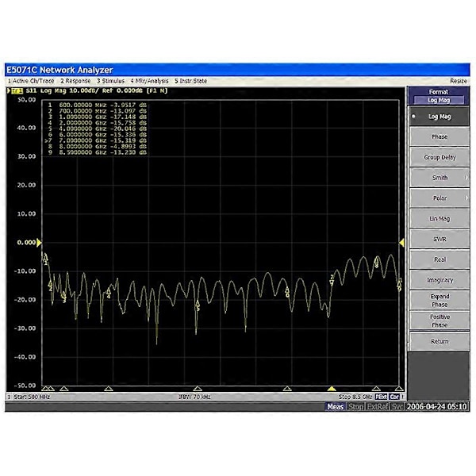This screenshot has width=476, height=476.
Task: Select marker 1 on the trace at 600 MHz
Action: [45, 260]
